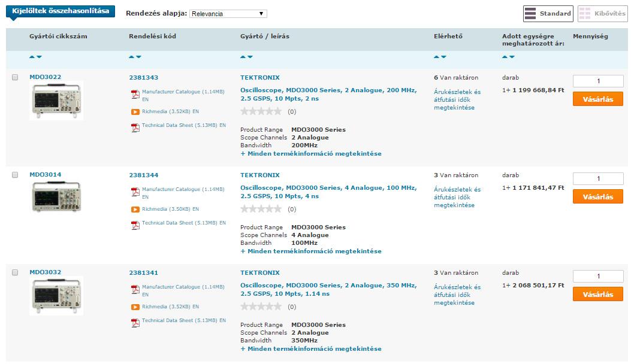Open Richmedia play icon for MDO3014
This screenshot has height=364, width=631.
(135, 210)
